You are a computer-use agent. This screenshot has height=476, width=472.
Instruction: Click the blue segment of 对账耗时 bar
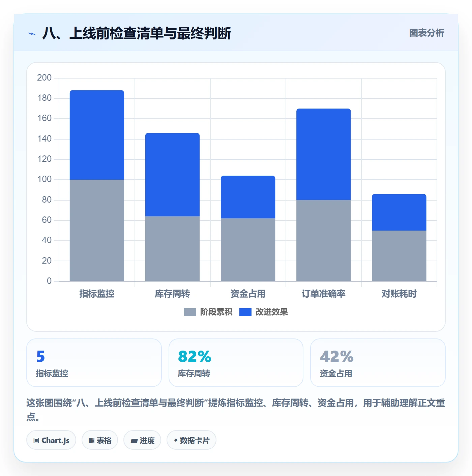pyautogui.click(x=399, y=212)
